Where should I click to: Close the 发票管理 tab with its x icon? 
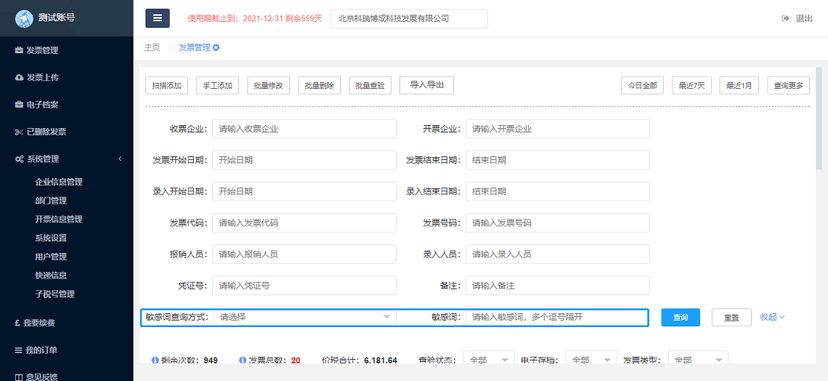click(x=216, y=47)
